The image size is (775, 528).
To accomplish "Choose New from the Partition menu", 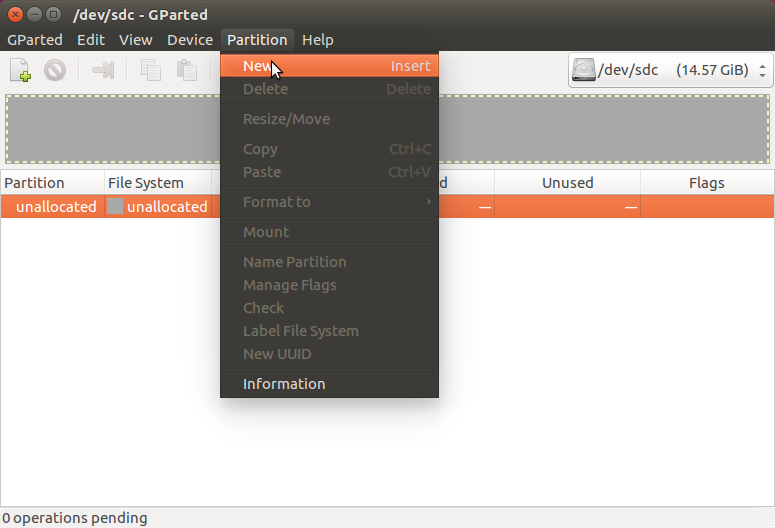I will point(329,66).
